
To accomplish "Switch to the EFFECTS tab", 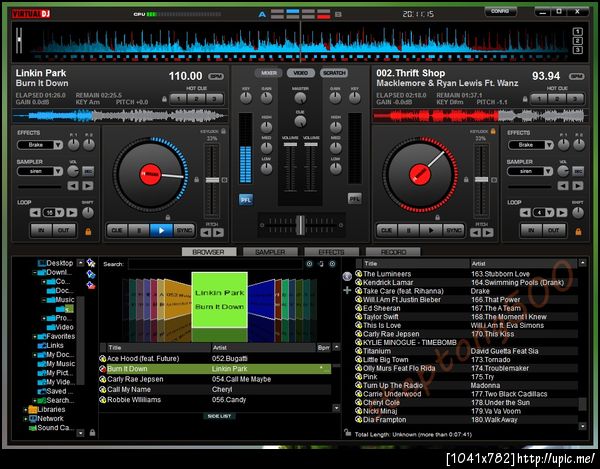I will (x=331, y=252).
